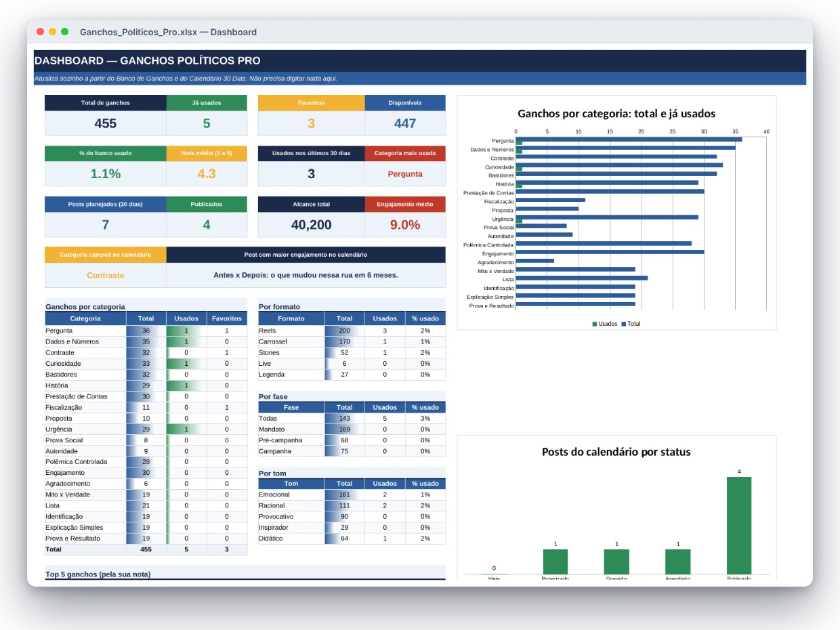
Task: Click the 'Já usados' card header
Action: [x=207, y=103]
